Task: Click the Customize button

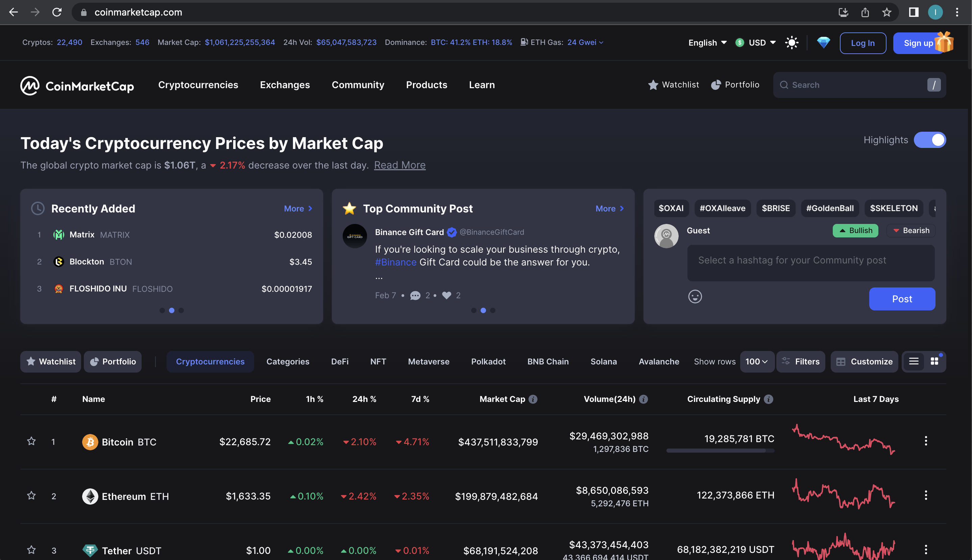Action: pyautogui.click(x=864, y=361)
